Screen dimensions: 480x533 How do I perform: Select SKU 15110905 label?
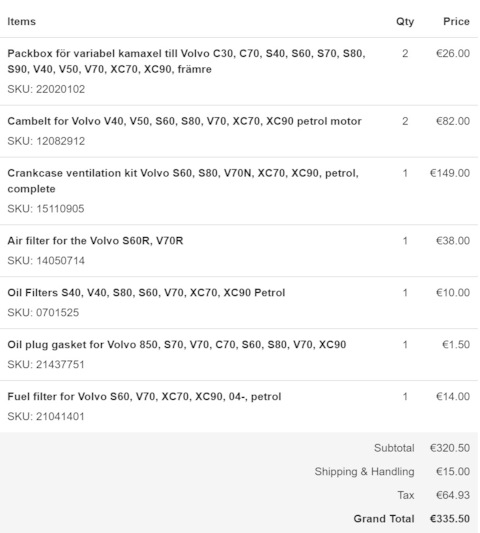pyautogui.click(x=46, y=209)
